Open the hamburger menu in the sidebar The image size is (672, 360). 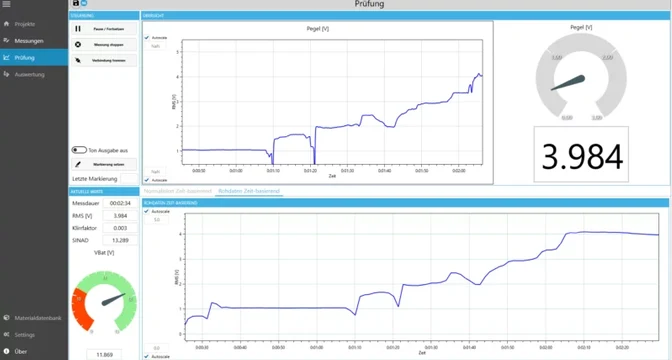click(6, 4)
